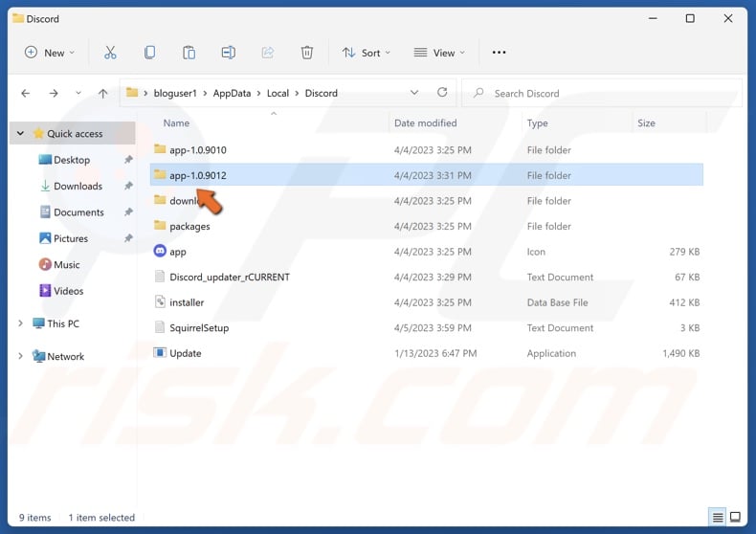Click the 'Data Base File' type cell
The height and width of the screenshot is (534, 756).
click(x=557, y=302)
